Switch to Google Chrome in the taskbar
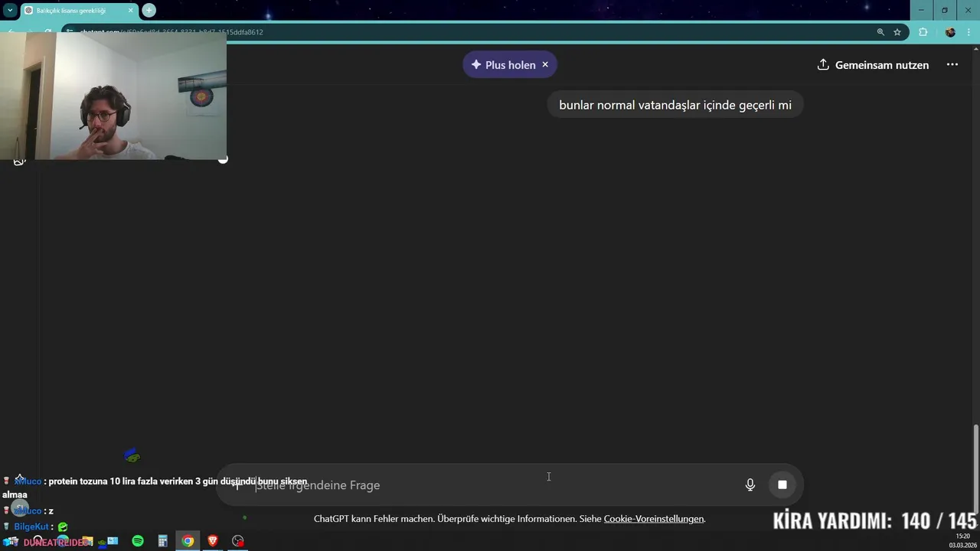 click(188, 541)
